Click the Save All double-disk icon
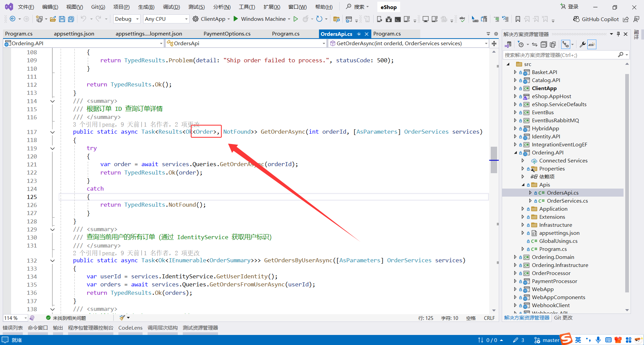Screen dimensions: 644x345 (71, 19)
